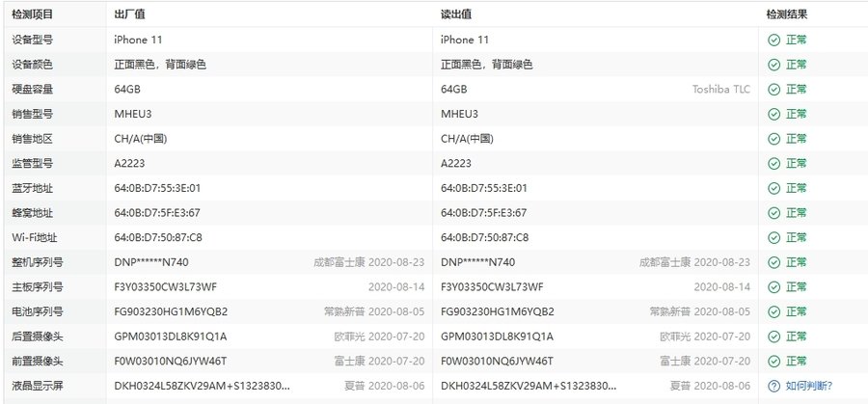
Task: Click factory value A2223 in 出厂值 column
Action: [x=130, y=163]
